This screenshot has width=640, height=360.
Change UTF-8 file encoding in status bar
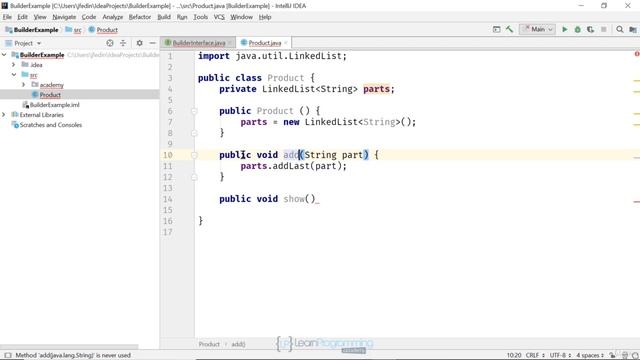tap(560, 355)
